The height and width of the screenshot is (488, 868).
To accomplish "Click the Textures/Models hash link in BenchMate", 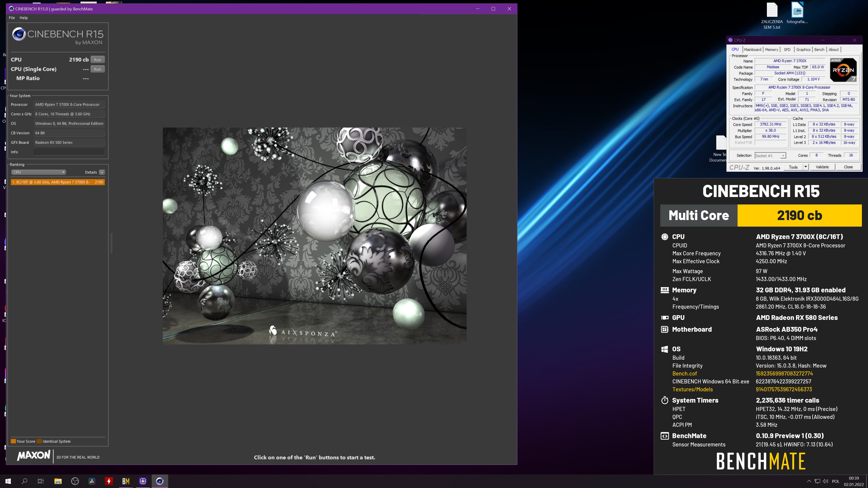I will [784, 389].
